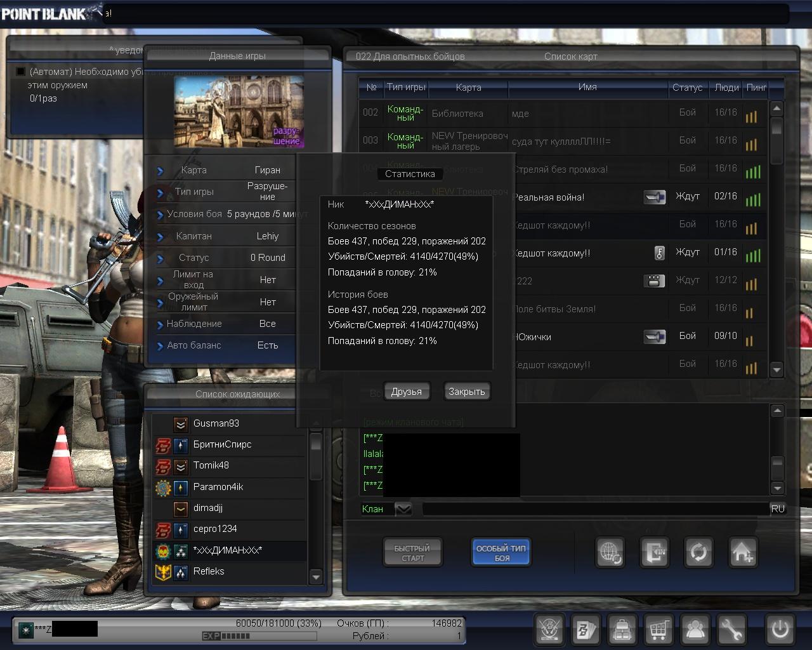Expand the Карта setting arrow
This screenshot has width=812, height=650.
pyautogui.click(x=160, y=171)
